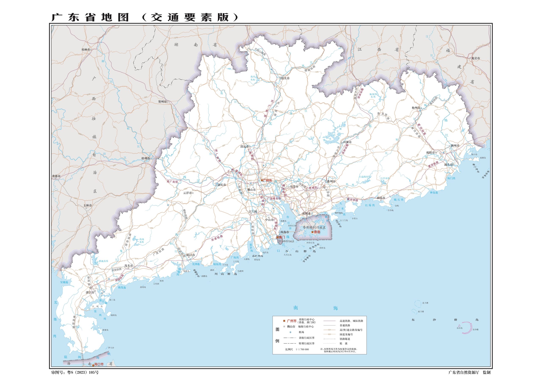
Task: Click the 清远市 city label
Action: tap(245, 147)
